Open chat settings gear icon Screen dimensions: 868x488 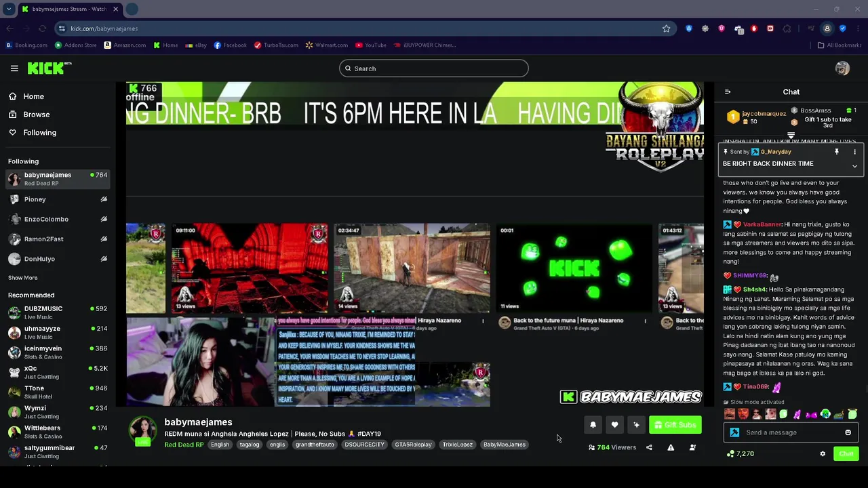point(823,454)
